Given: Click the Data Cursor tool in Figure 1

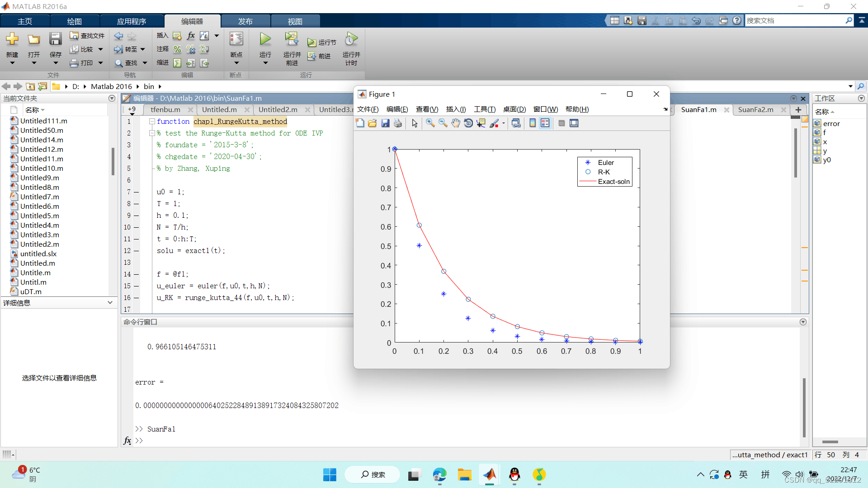Looking at the screenshot, I should pos(481,123).
